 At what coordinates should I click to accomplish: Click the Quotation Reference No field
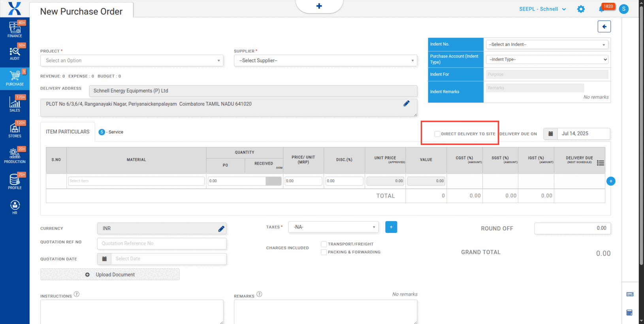point(162,243)
